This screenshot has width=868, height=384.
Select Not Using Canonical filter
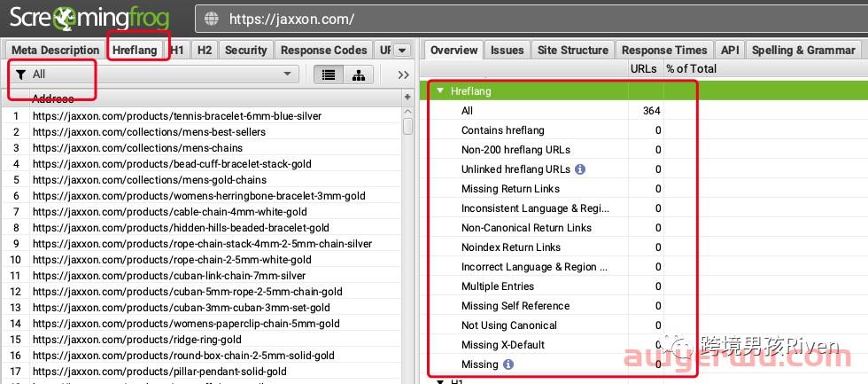click(x=509, y=325)
